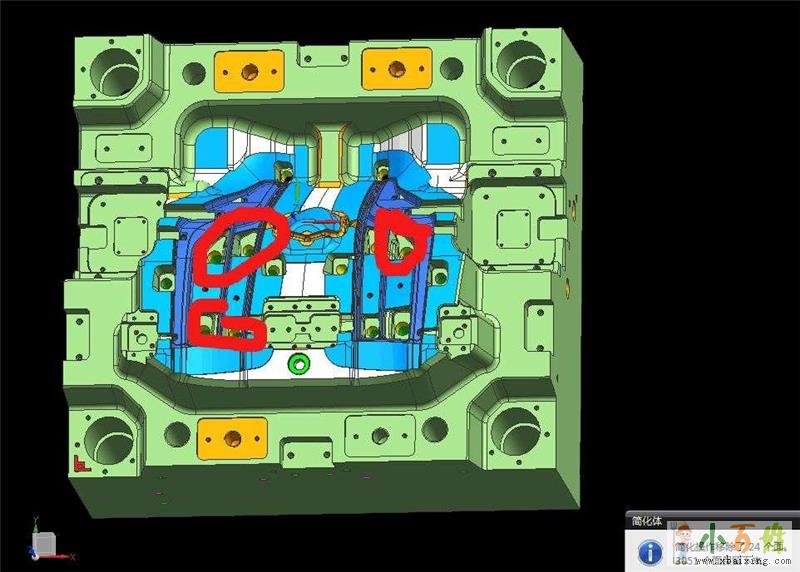Click inside the right red-circled area
Image resolution: width=800 pixels, height=572 pixels.
click(401, 242)
